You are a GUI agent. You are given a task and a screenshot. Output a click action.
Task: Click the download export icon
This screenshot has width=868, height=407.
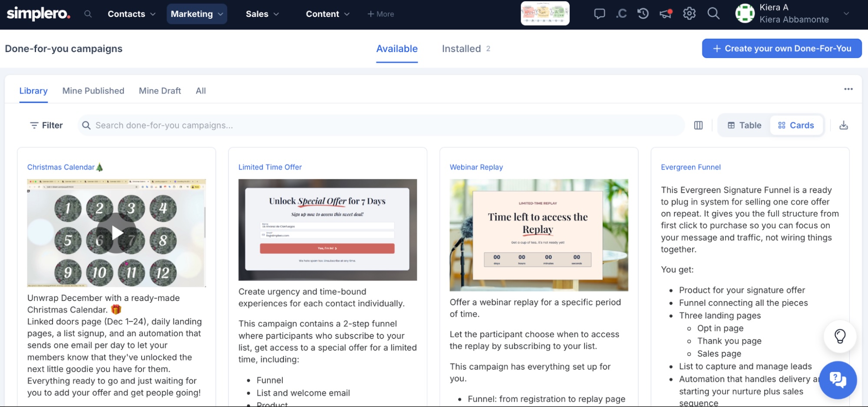click(x=843, y=125)
